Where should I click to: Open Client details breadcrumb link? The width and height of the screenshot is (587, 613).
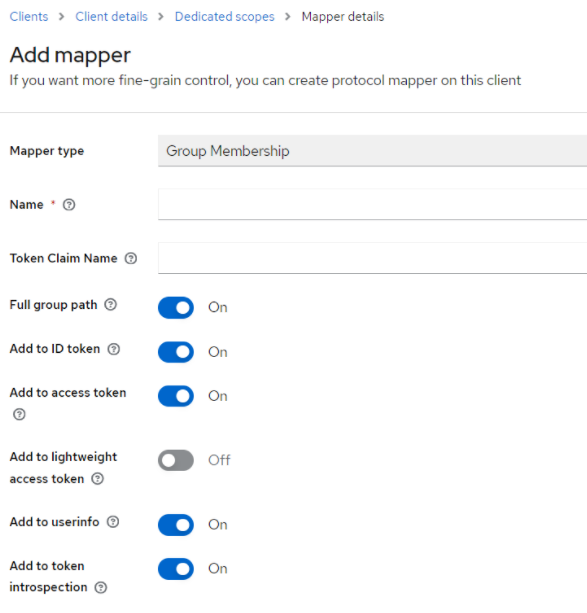(111, 17)
